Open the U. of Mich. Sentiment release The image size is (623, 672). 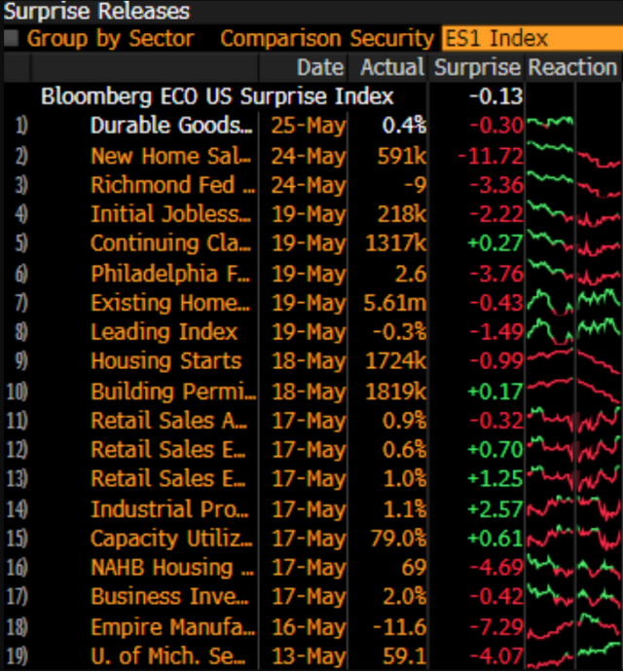coord(168,656)
